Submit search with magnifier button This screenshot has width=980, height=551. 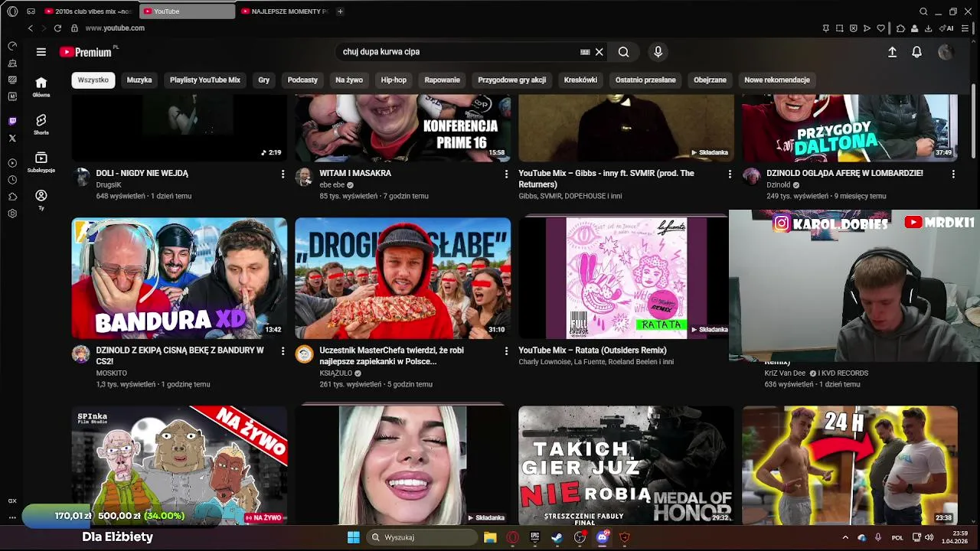[x=624, y=52]
